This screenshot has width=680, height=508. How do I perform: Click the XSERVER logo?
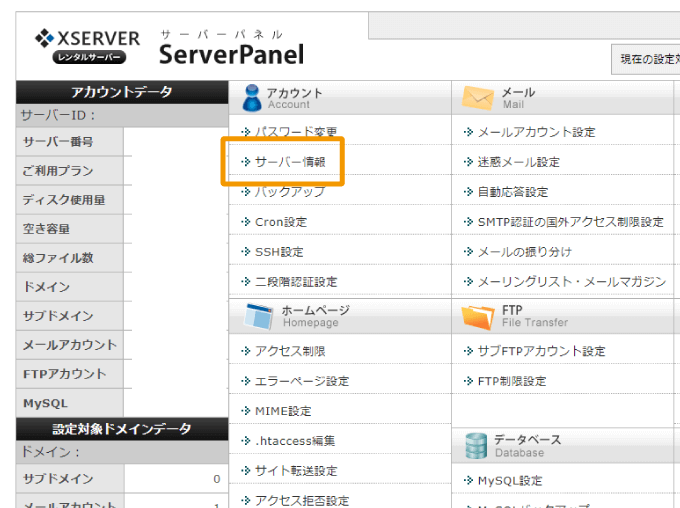(x=87, y=46)
